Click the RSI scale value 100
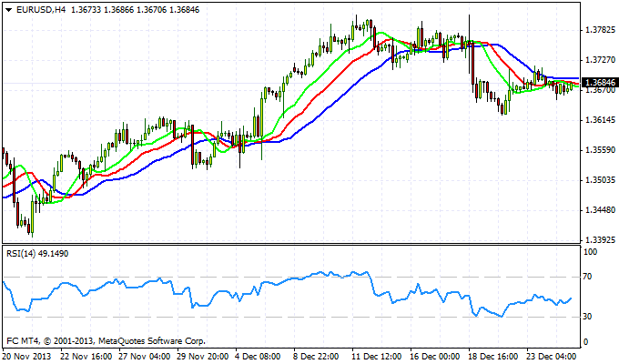The image size is (619, 364). tap(590, 252)
